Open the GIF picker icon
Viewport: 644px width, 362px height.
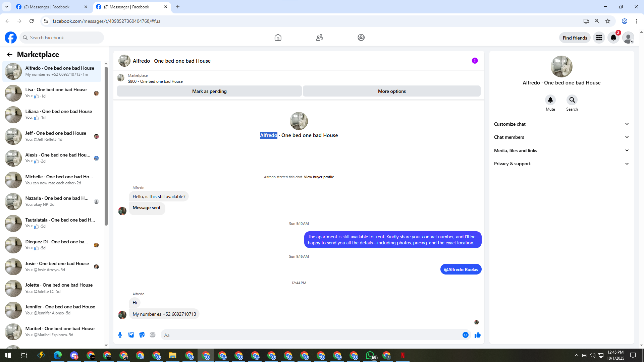click(153, 335)
